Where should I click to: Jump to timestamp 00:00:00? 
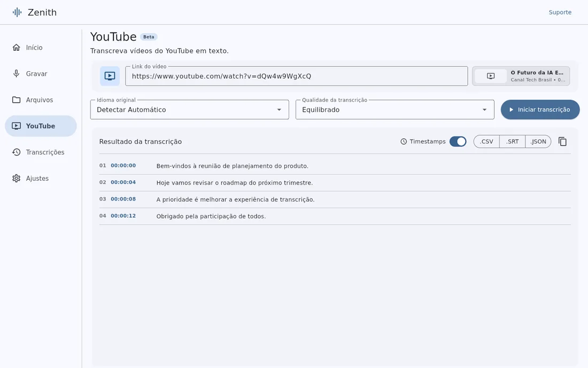[123, 165]
